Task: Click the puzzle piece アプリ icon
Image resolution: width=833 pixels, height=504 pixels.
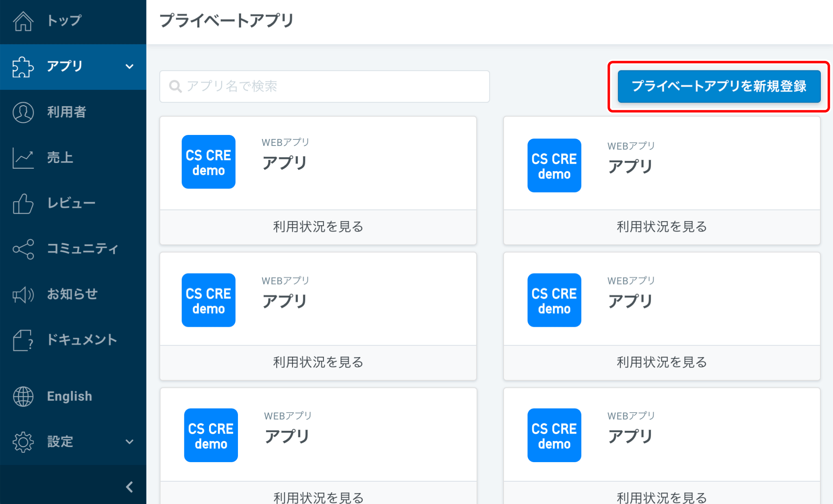Action: click(23, 67)
